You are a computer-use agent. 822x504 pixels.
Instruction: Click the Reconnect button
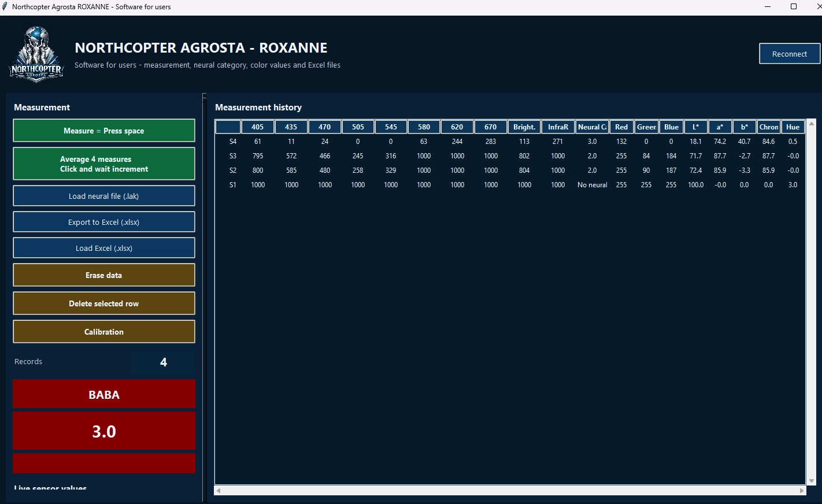[x=790, y=54]
